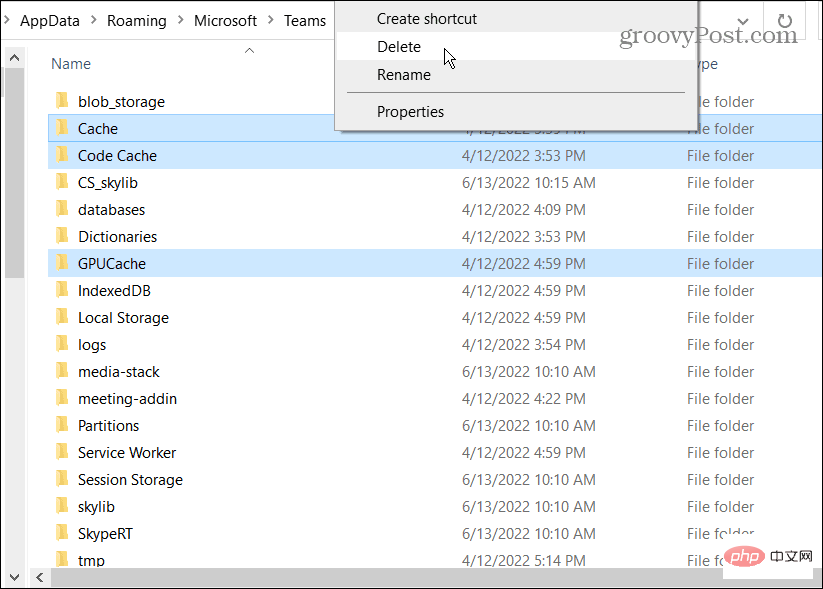Click the meeting-addin folder icon
The width and height of the screenshot is (823, 589).
pos(62,398)
